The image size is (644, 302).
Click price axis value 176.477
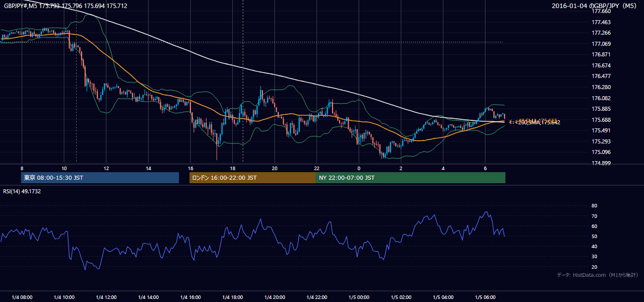click(601, 76)
